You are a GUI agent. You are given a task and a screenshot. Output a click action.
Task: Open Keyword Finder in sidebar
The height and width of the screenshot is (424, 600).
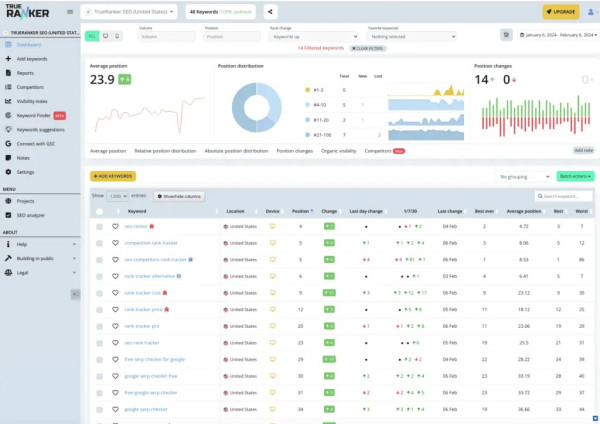tap(34, 115)
